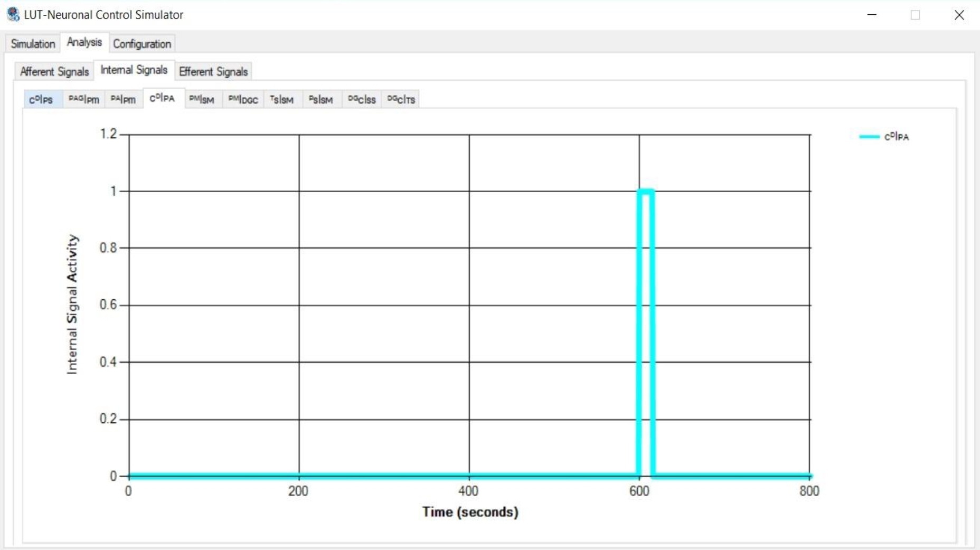This screenshot has height=550, width=980.
Task: Open the Configuration tab
Action: 142,44
